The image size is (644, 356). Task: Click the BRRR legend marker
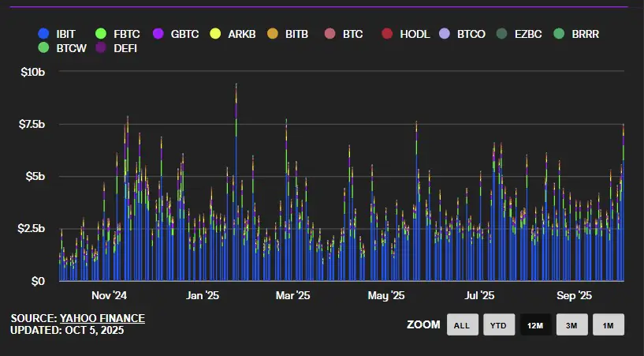tap(559, 34)
